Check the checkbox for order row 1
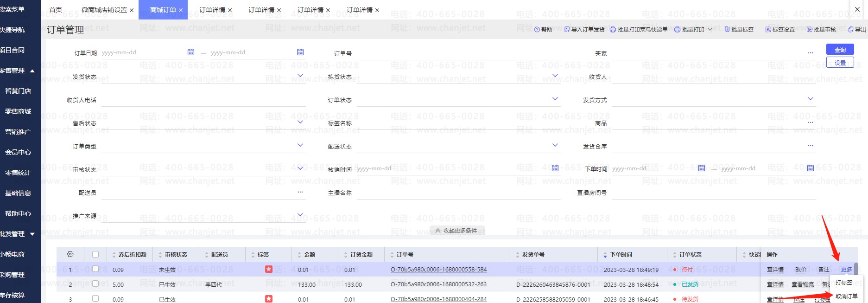This screenshot has width=868, height=303. 95,269
